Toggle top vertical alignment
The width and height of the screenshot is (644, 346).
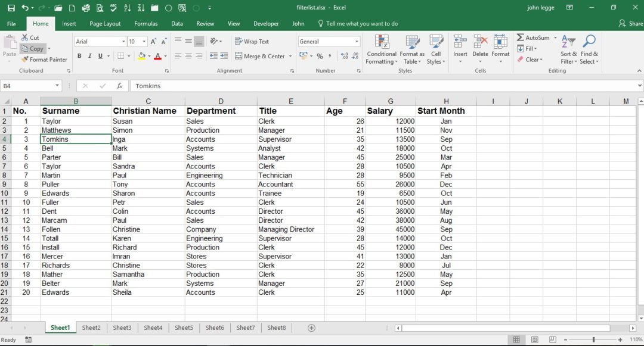(x=178, y=40)
